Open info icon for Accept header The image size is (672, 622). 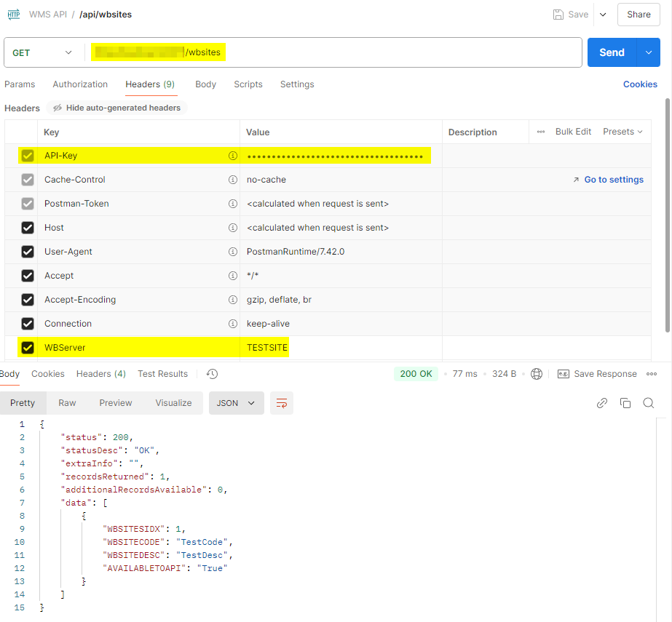[x=233, y=276]
